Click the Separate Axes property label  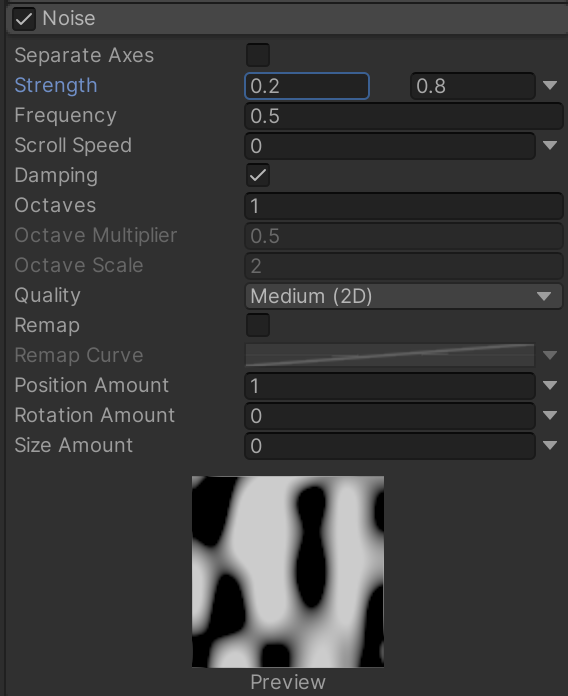[84, 55]
